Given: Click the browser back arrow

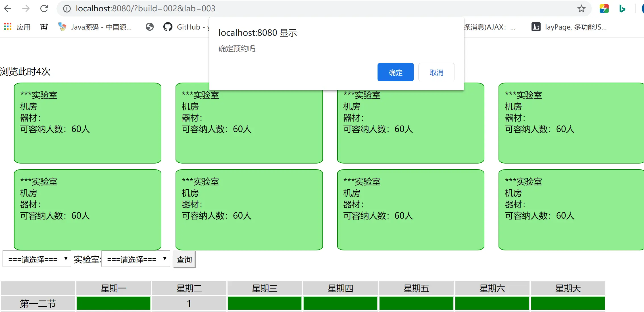Looking at the screenshot, I should 8,9.
